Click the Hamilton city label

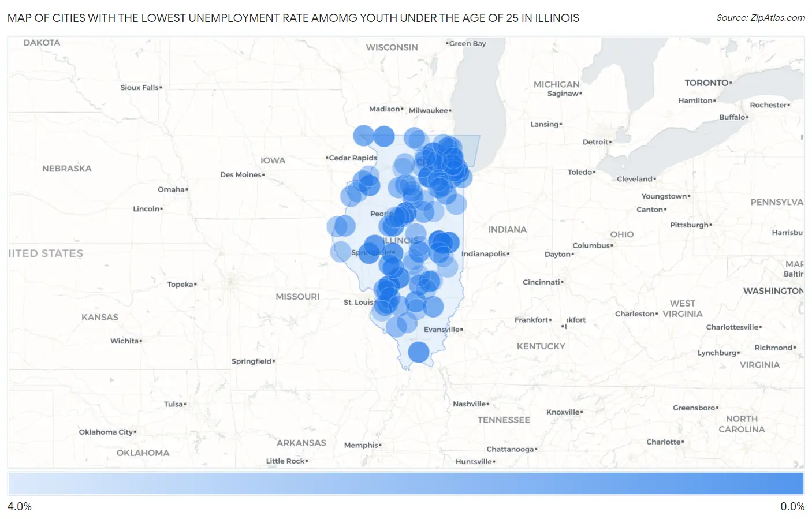(696, 100)
